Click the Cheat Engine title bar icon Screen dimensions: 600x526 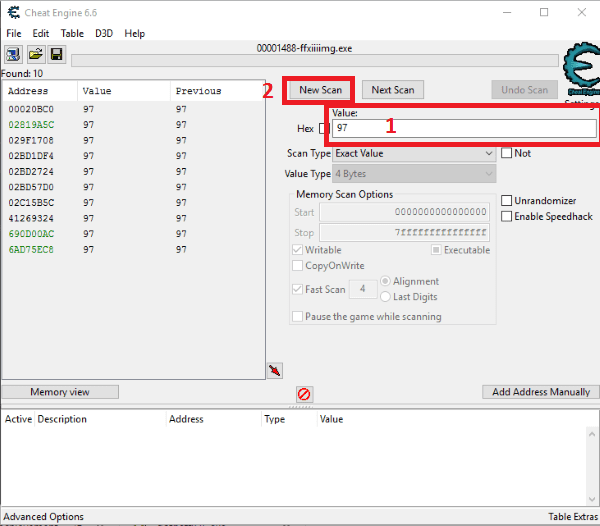[x=14, y=13]
